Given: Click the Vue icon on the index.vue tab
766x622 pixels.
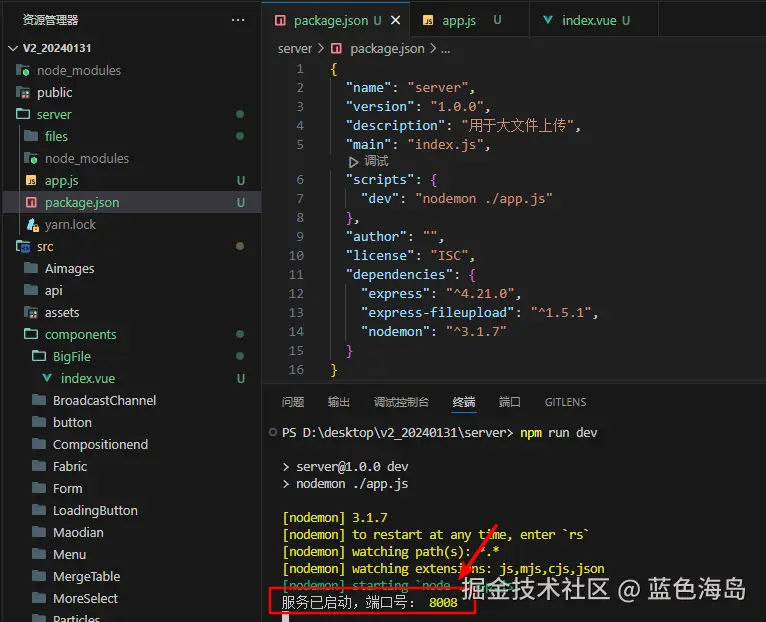Looking at the screenshot, I should tap(548, 20).
